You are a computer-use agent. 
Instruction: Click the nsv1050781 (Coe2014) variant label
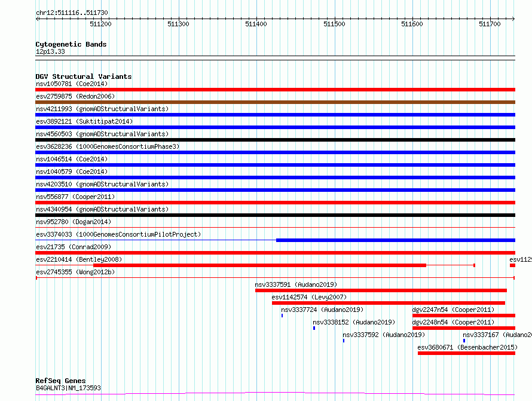point(72,84)
